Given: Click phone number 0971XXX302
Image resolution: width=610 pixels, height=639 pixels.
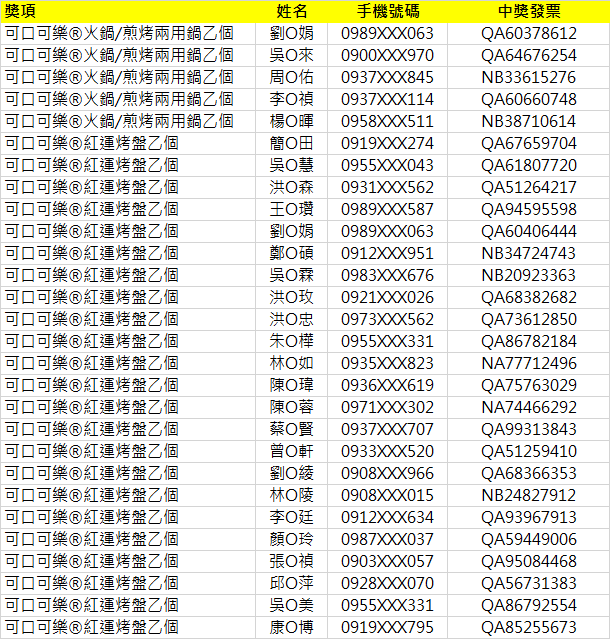Looking at the screenshot, I should coord(387,407).
